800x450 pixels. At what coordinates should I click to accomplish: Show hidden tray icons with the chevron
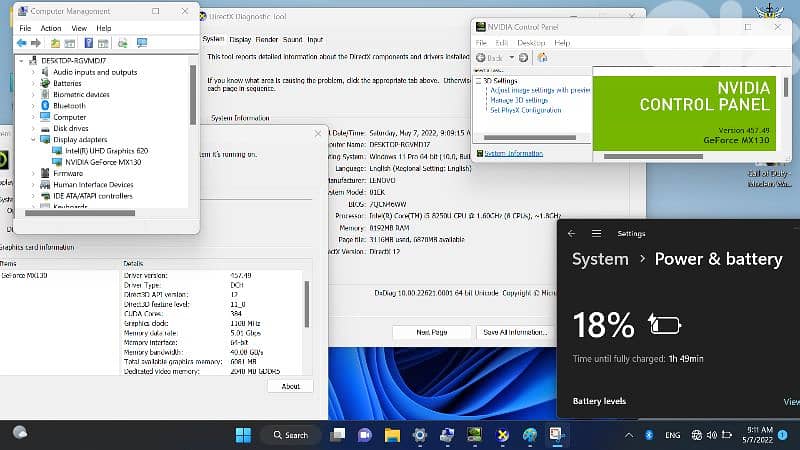629,435
